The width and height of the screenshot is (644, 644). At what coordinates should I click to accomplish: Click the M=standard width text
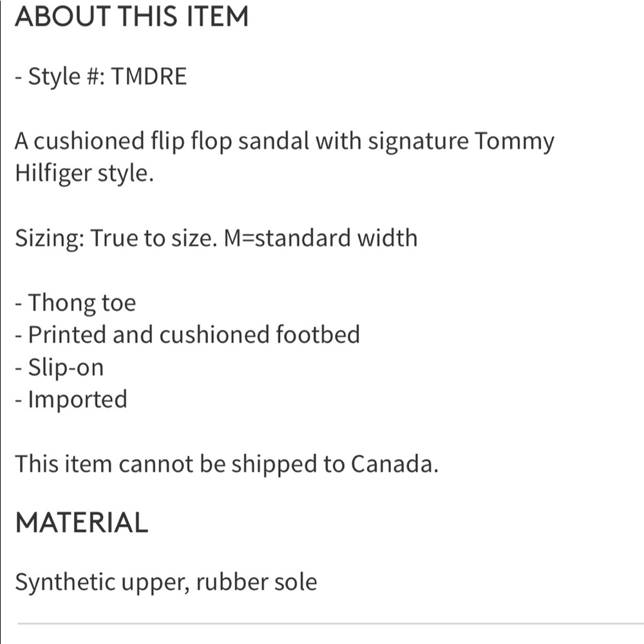[x=320, y=238]
